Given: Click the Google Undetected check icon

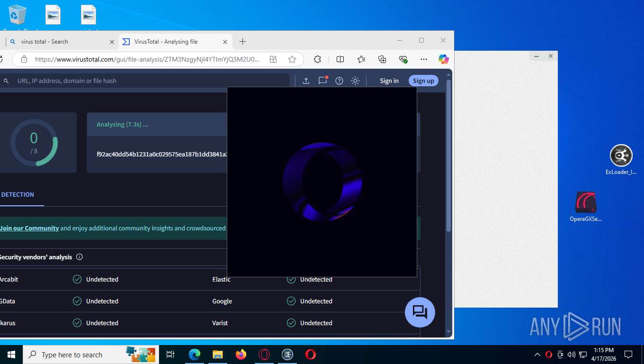Looking at the screenshot, I should (291, 301).
